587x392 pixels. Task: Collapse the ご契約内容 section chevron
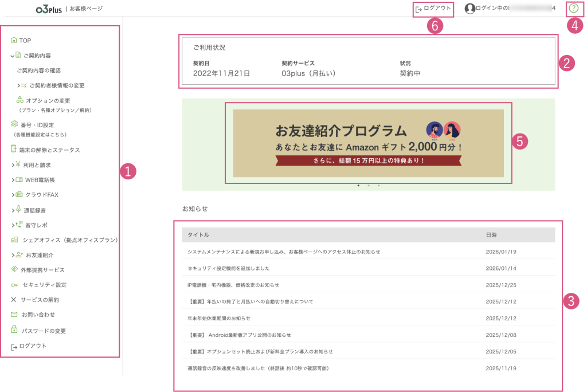tap(12, 56)
